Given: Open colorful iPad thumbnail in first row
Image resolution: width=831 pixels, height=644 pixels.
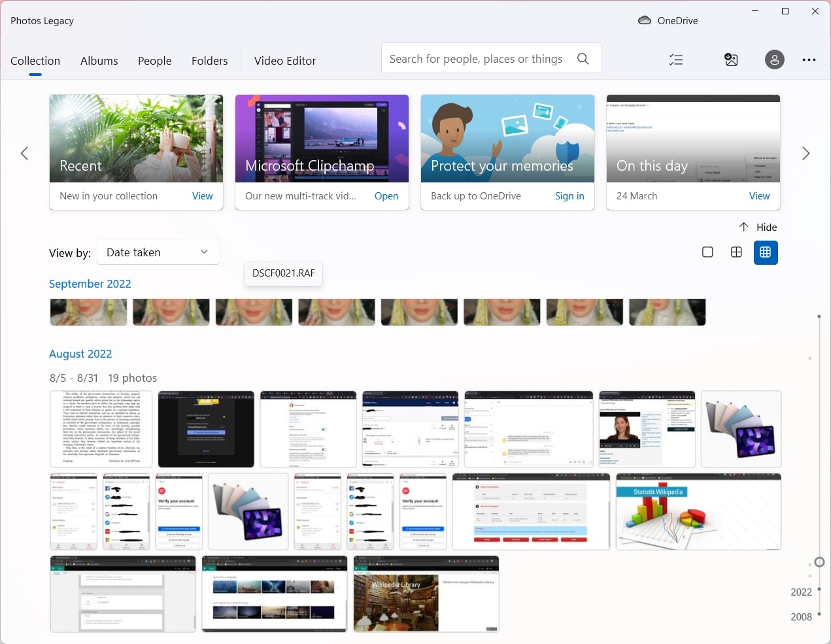Looking at the screenshot, I should point(741,429).
